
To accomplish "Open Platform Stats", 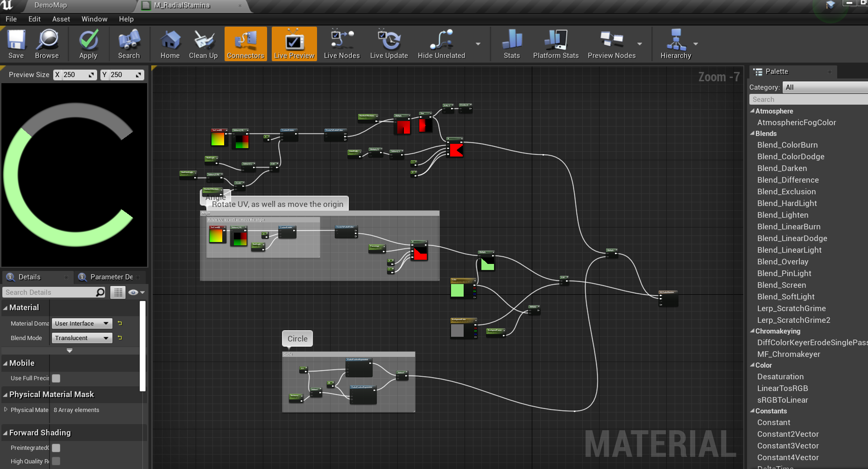I will (x=556, y=44).
